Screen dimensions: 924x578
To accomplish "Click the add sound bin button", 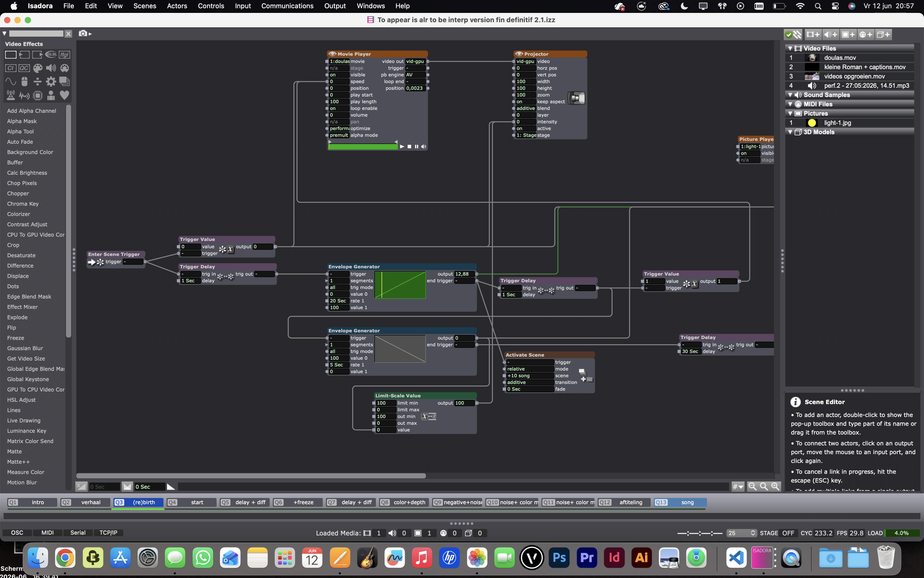I will (x=830, y=34).
